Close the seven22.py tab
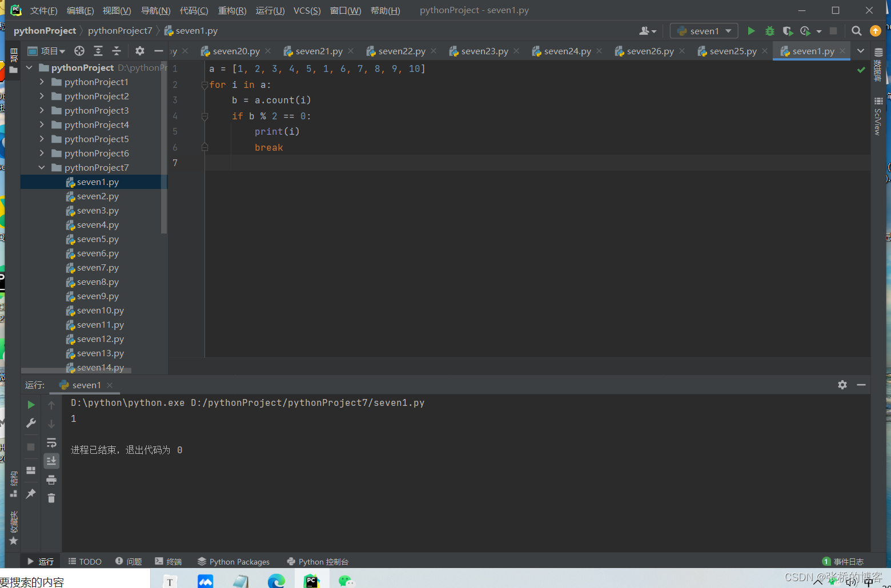Image resolution: width=891 pixels, height=588 pixels. [x=434, y=51]
